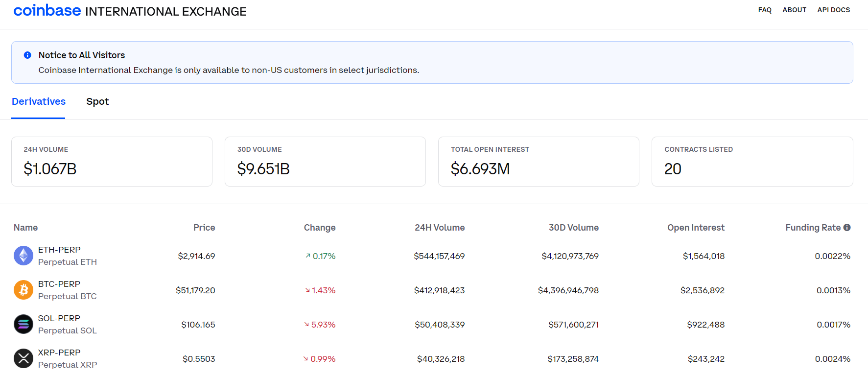The width and height of the screenshot is (868, 377).
Task: Sort by the Open Interest column header
Action: click(696, 227)
